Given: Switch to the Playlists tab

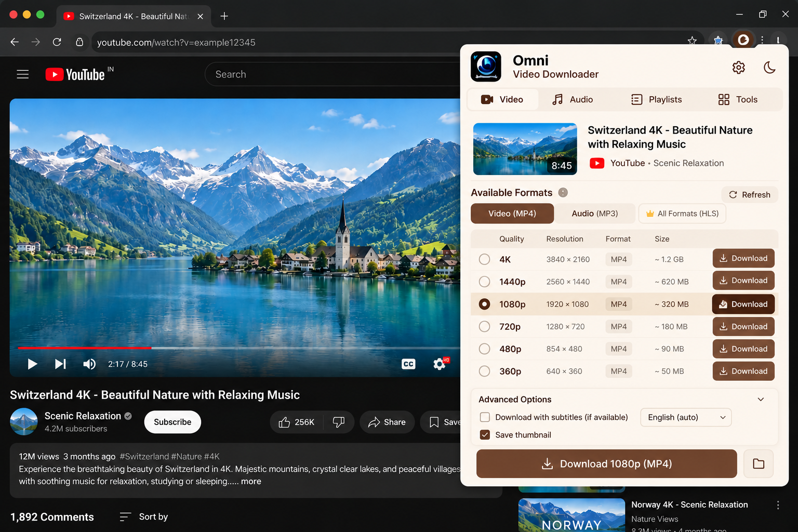Looking at the screenshot, I should (656, 99).
